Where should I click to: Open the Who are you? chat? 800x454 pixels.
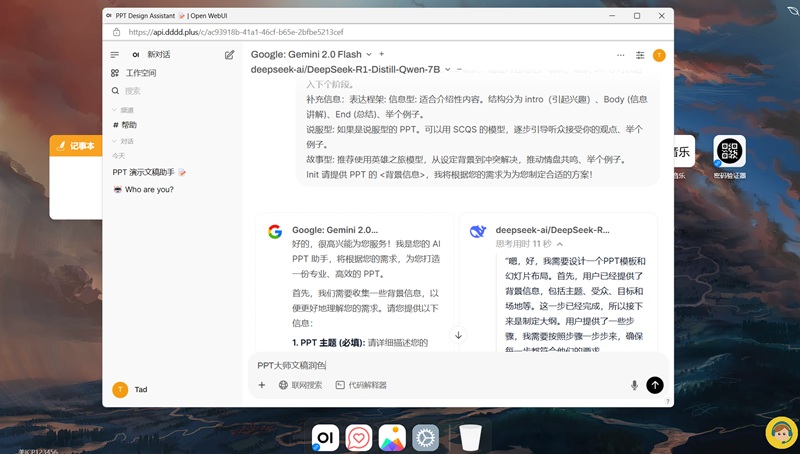pyautogui.click(x=148, y=189)
